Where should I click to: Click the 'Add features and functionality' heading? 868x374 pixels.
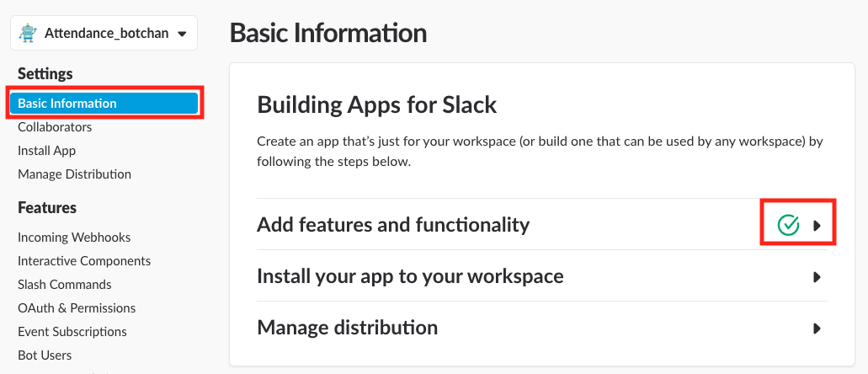393,225
